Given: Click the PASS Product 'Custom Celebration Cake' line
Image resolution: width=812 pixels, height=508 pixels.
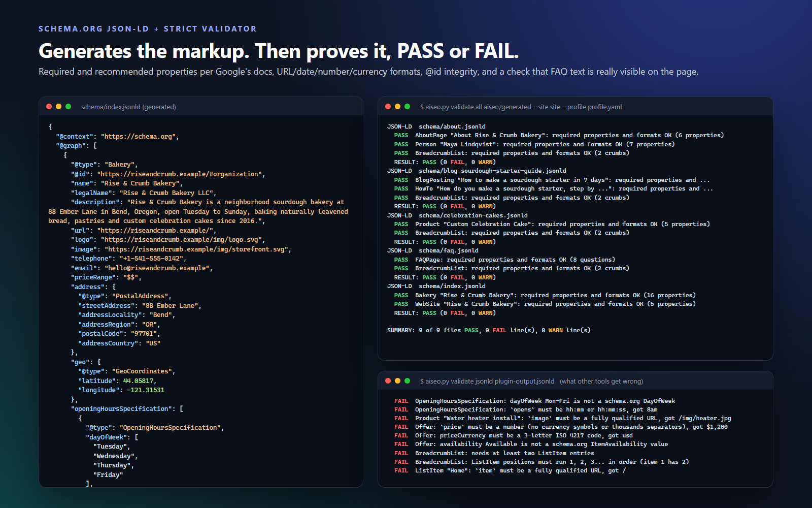Looking at the screenshot, I should click(552, 224).
